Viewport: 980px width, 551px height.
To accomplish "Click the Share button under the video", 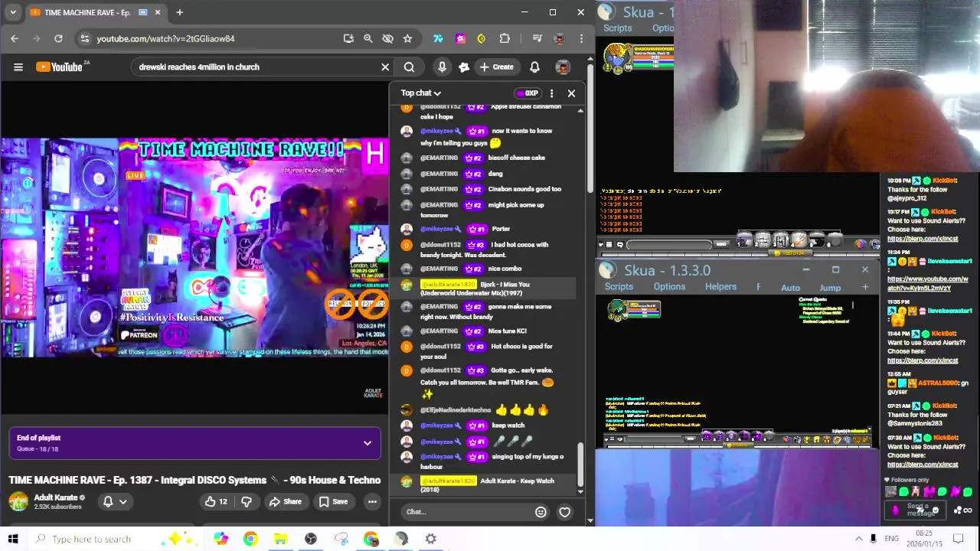I will [285, 502].
